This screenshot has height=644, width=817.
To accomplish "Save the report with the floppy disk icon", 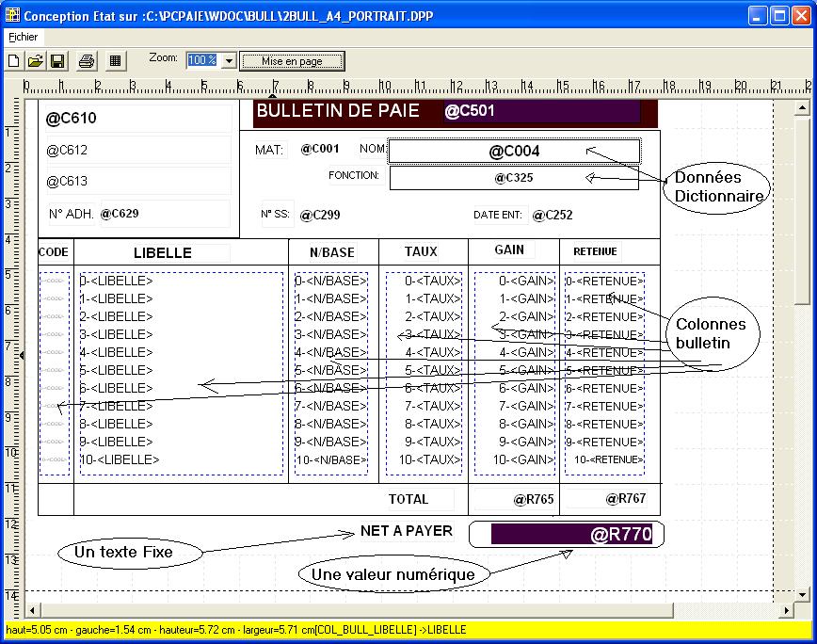I will click(56, 61).
